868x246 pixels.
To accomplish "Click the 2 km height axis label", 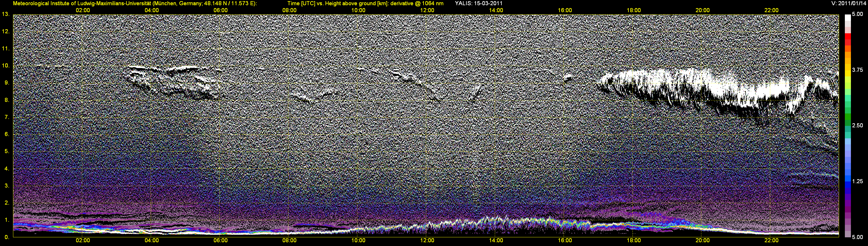I will click(x=7, y=203).
